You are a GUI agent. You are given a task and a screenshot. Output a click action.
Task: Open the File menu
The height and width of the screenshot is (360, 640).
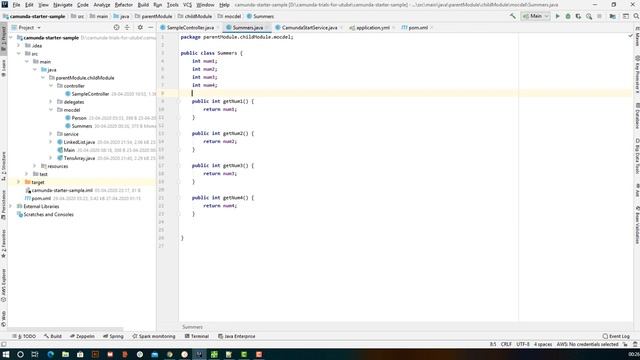point(16,5)
